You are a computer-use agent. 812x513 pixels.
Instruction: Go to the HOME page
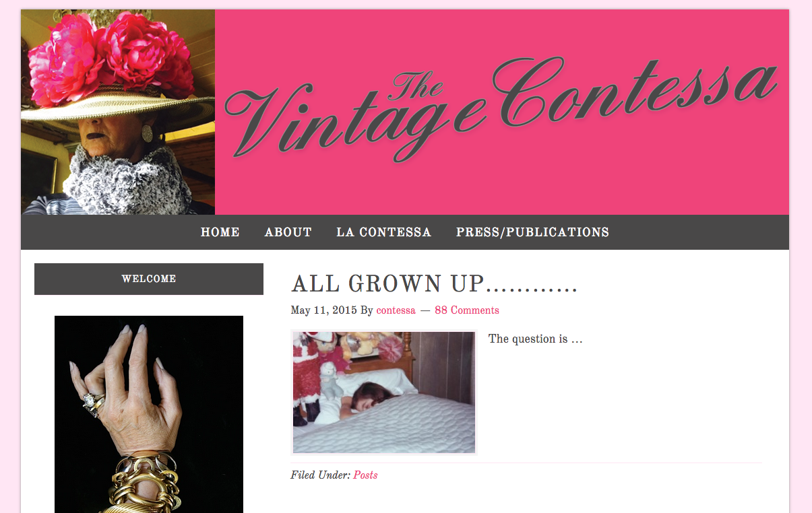pos(220,232)
